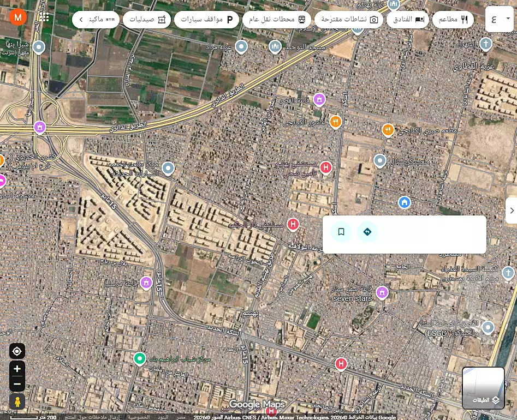Click the بهتيم district label
The width and height of the screenshot is (517, 420).
[x=250, y=314]
